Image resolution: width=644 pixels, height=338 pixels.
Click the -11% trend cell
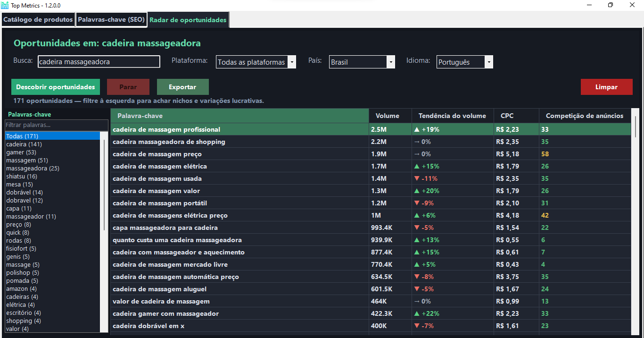[453, 178]
